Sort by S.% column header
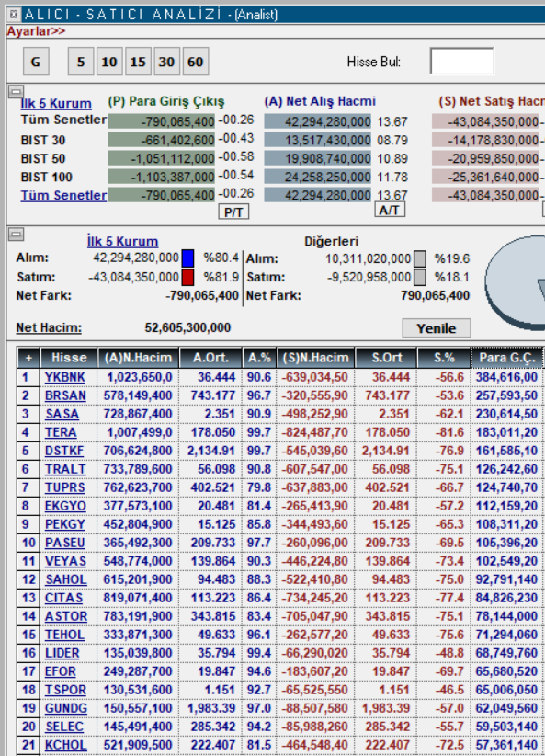This screenshot has height=756, width=545. pos(444,358)
